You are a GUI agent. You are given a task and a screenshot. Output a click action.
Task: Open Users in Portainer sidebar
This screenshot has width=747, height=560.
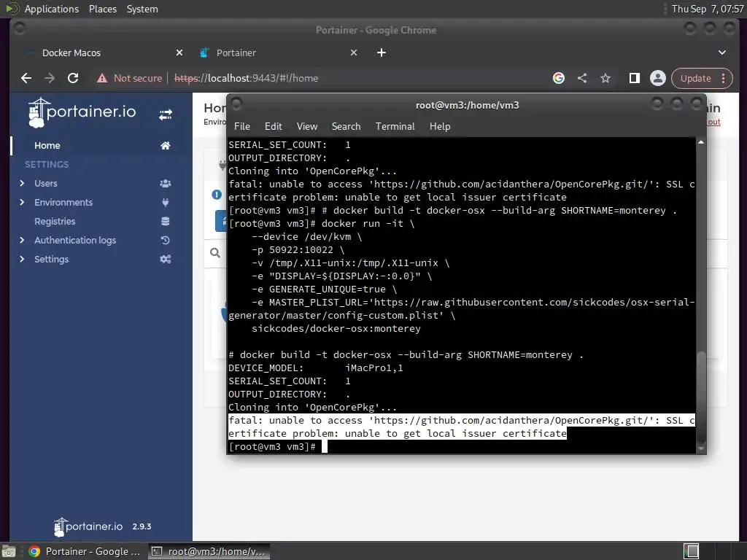[x=46, y=183]
